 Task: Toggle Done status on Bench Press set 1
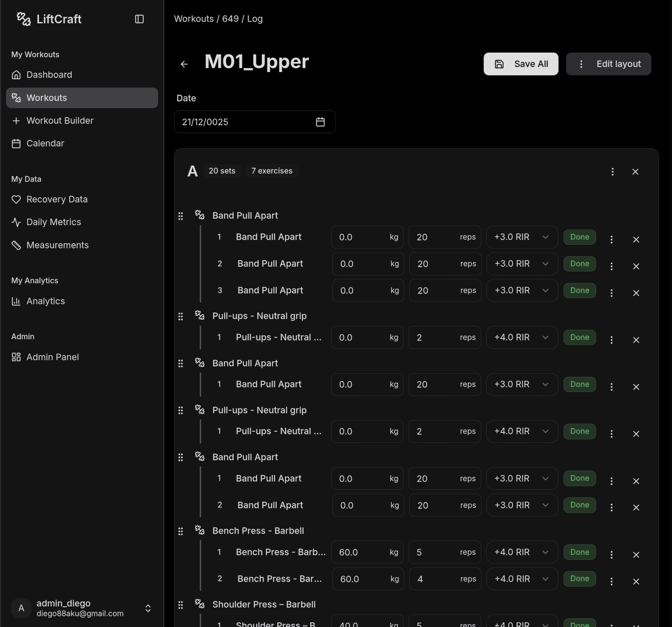click(x=579, y=552)
